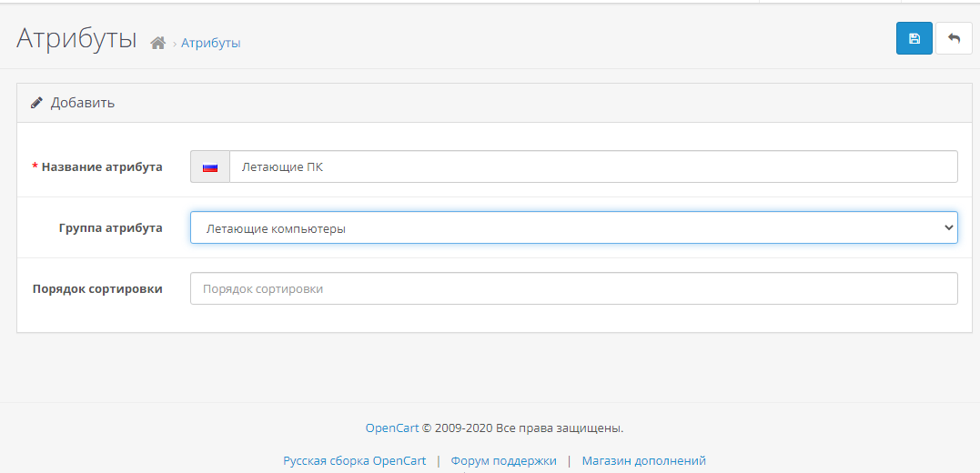Click the blue save floppy disk button
Image resolution: width=980 pixels, height=473 pixels.
coord(914,38)
